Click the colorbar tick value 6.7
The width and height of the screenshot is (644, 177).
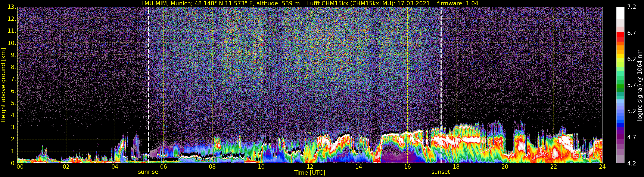(x=632, y=33)
